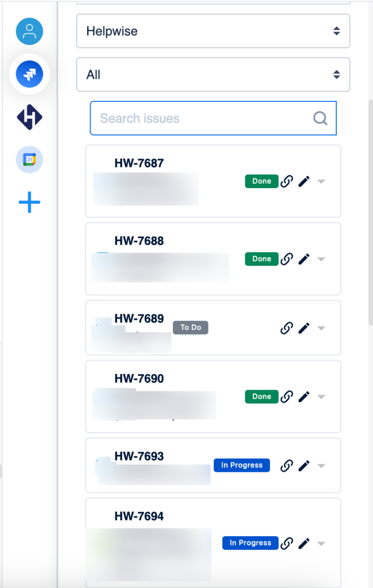This screenshot has height=588, width=373.
Task: Add a new integration via plus icon
Action: coord(29,202)
